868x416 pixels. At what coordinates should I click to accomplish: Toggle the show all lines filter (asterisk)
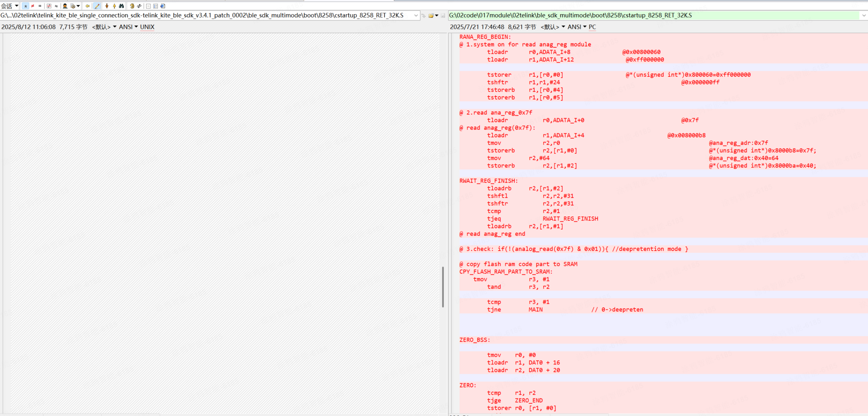tap(26, 6)
